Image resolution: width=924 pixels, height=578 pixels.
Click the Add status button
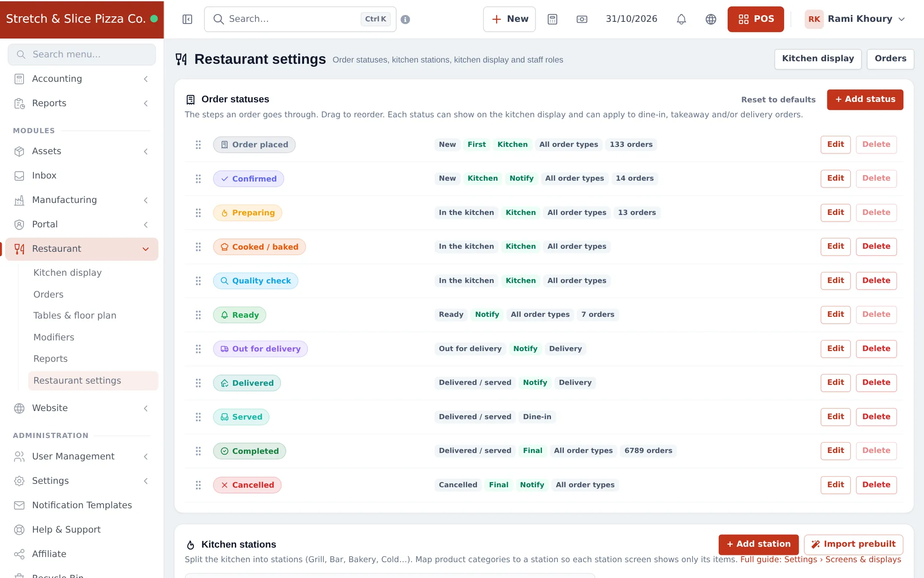(865, 99)
